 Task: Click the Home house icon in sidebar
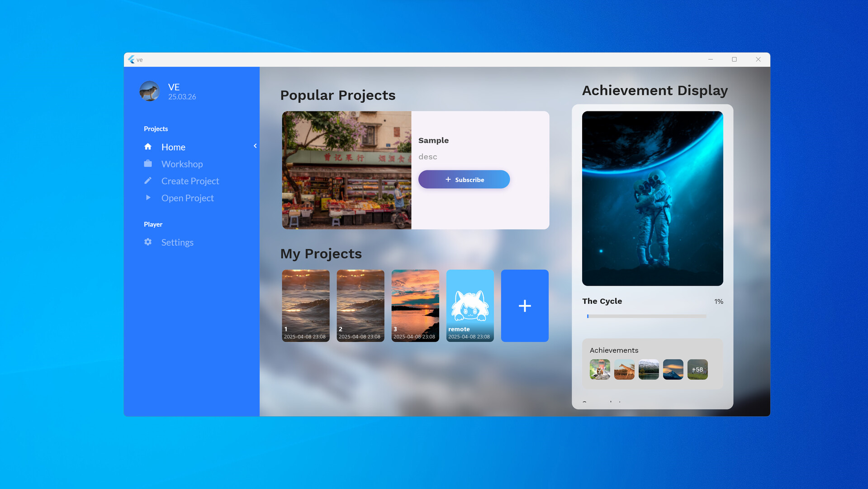[x=148, y=147]
